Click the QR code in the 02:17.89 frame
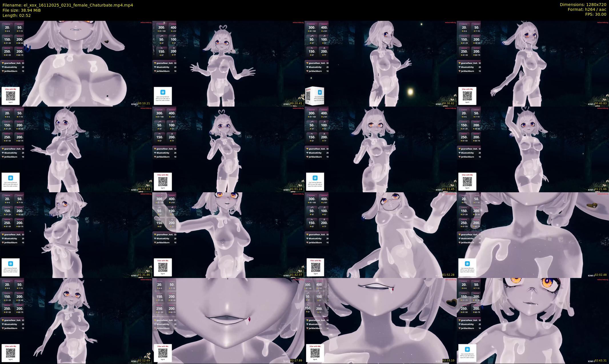The width and height of the screenshot is (609, 364). (x=163, y=353)
